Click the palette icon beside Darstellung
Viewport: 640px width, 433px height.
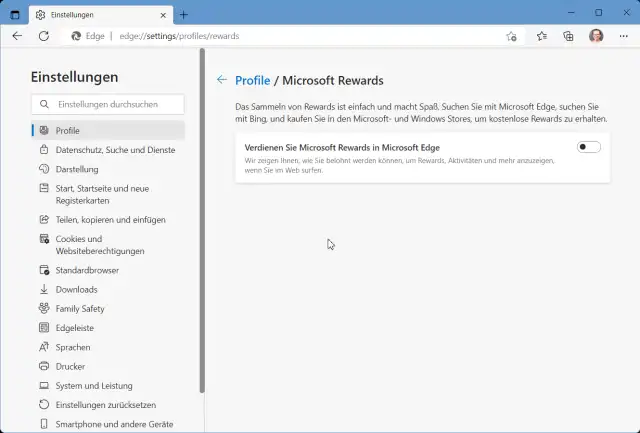(44, 169)
